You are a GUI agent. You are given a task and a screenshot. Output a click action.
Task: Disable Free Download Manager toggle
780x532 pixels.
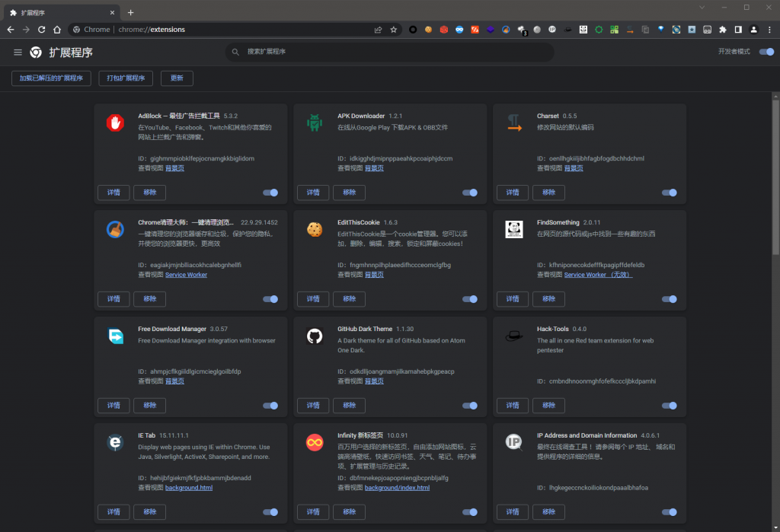coord(270,405)
